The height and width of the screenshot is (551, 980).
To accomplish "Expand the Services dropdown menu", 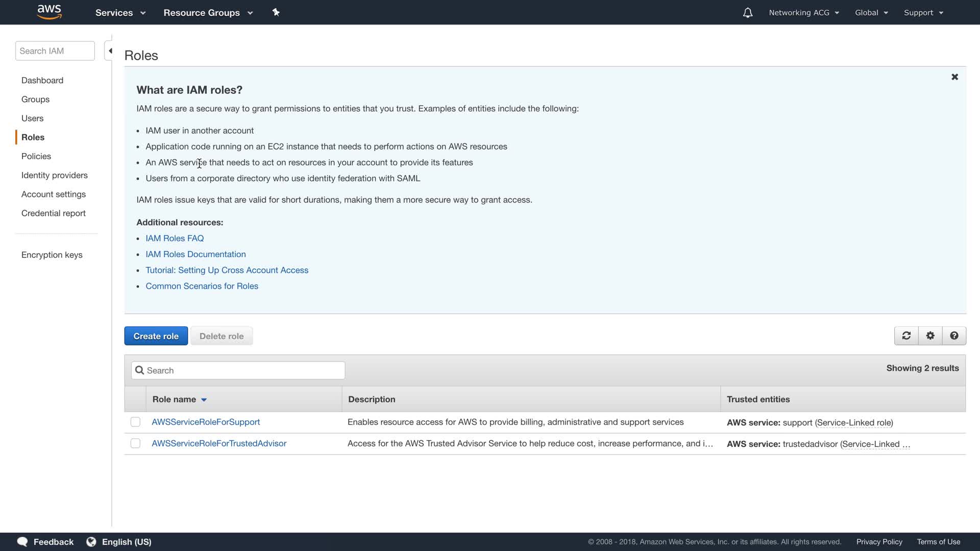I will [x=120, y=13].
